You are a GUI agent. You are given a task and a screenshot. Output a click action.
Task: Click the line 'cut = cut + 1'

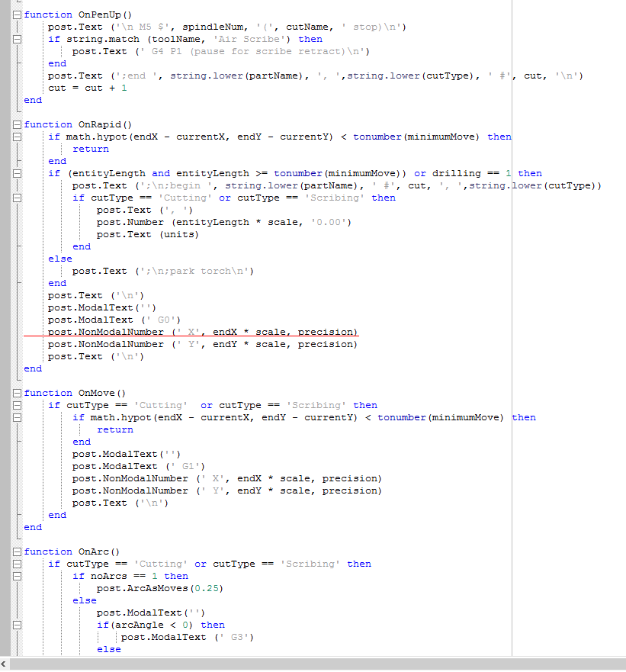88,88
